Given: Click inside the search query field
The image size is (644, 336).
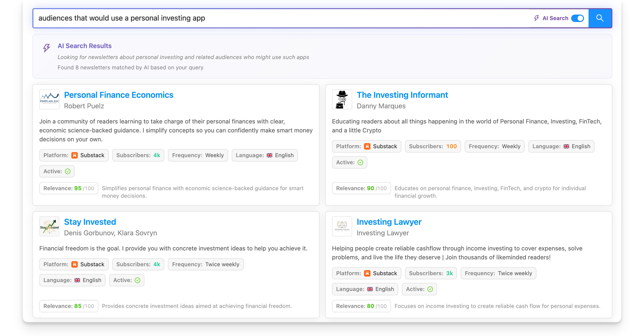Looking at the screenshot, I should 193,18.
